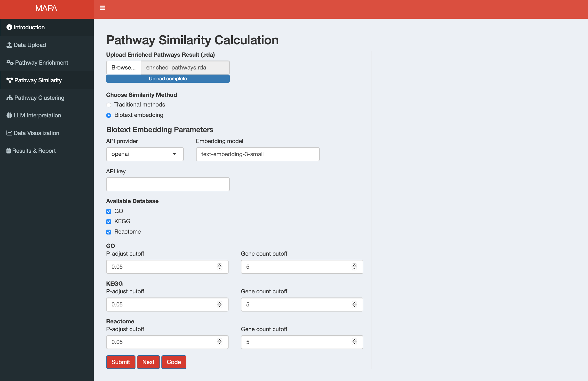The width and height of the screenshot is (588, 381).
Task: Click the Reactome P-adjust cutoff 0.05 value
Action: [117, 342]
